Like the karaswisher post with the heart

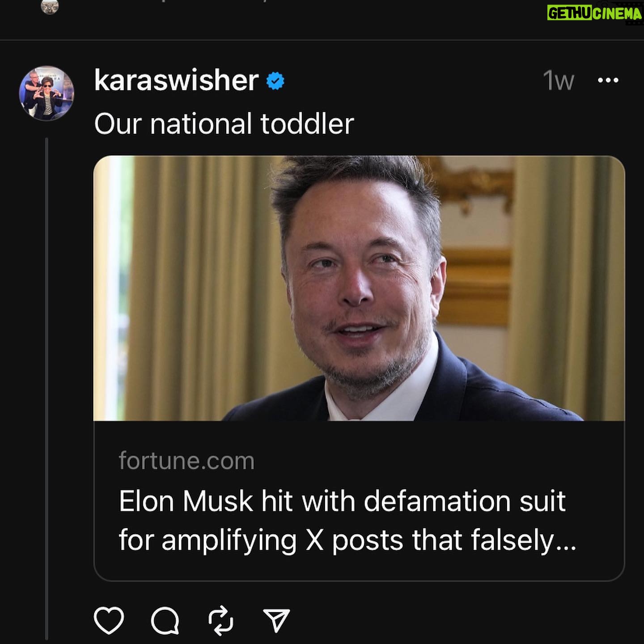coord(109,620)
